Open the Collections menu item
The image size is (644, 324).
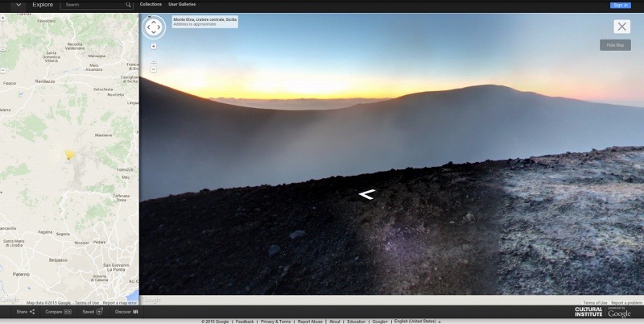coord(151,4)
